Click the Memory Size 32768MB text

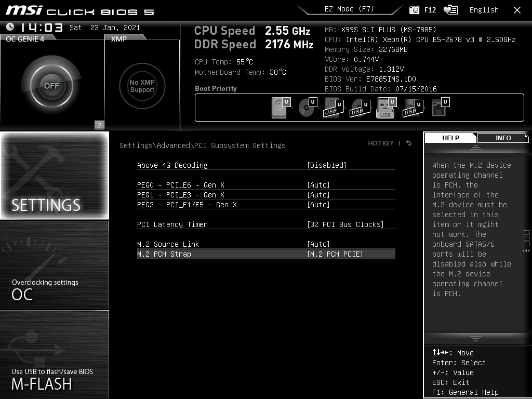pyautogui.click(x=366, y=49)
